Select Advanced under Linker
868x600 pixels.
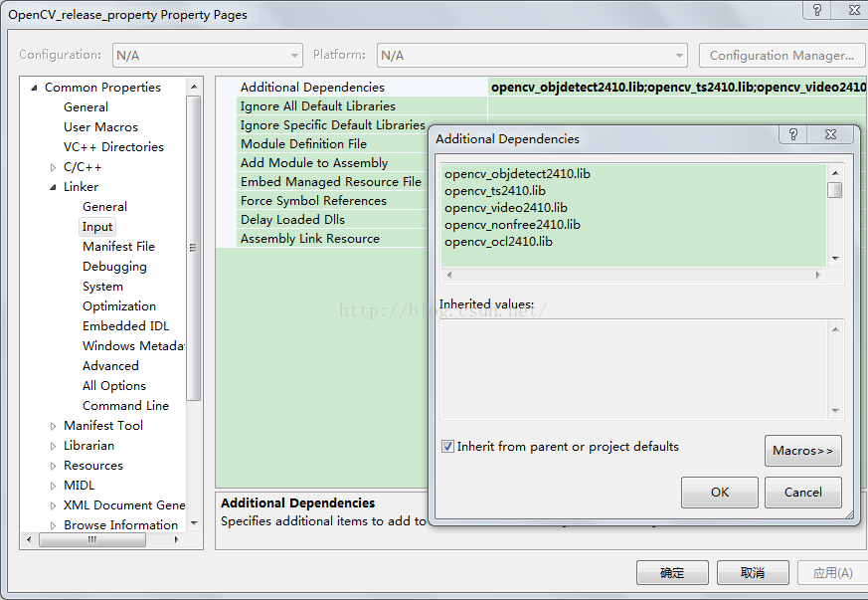(110, 366)
